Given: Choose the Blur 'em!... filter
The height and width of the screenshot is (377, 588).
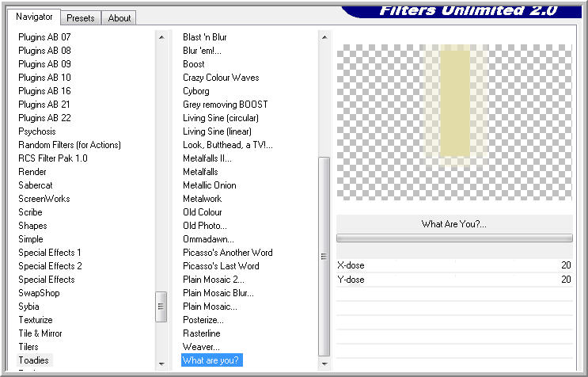Looking at the screenshot, I should click(x=202, y=51).
